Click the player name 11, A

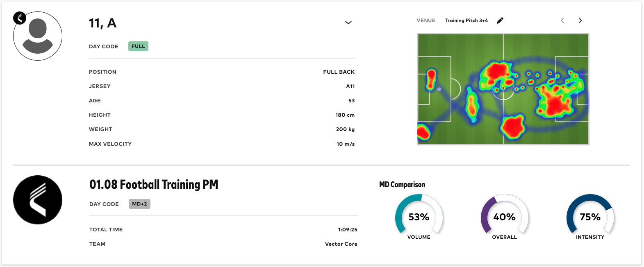[102, 23]
